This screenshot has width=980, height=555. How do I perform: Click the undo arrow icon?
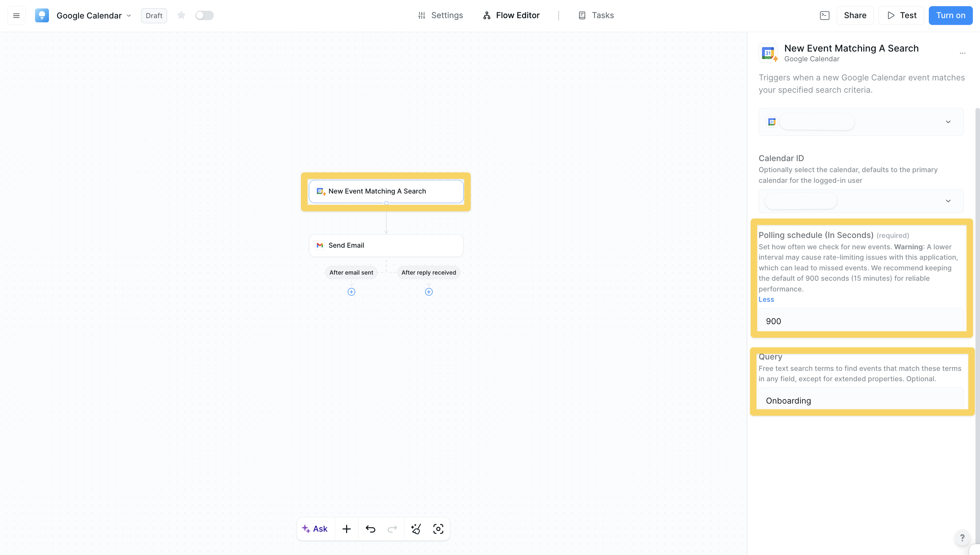click(370, 529)
